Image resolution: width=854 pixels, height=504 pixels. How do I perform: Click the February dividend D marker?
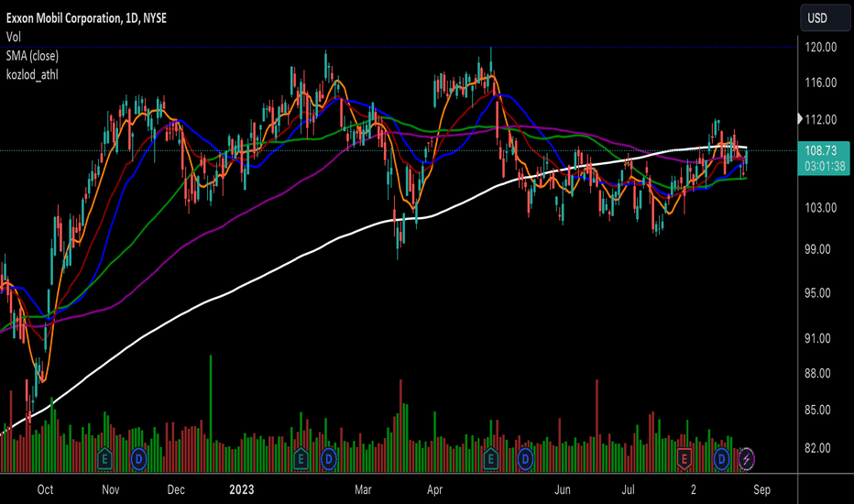[328, 459]
